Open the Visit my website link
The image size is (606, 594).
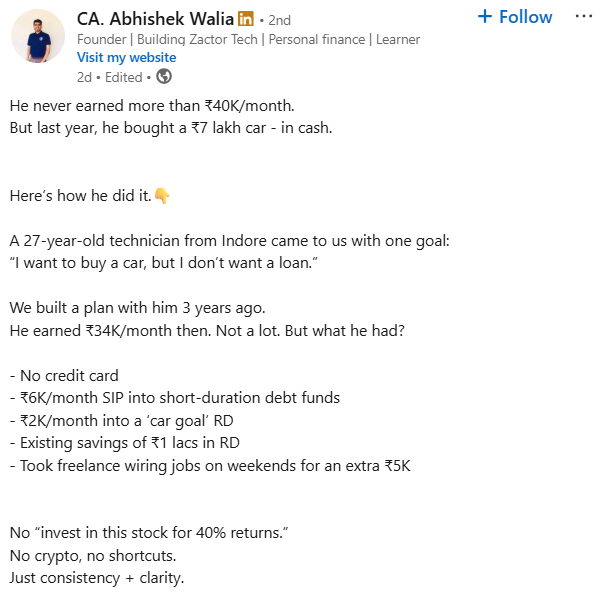(x=126, y=58)
